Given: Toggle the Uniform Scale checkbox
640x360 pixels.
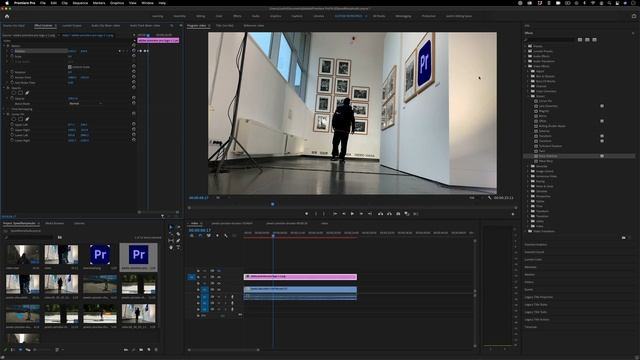Looking at the screenshot, I should [70, 67].
